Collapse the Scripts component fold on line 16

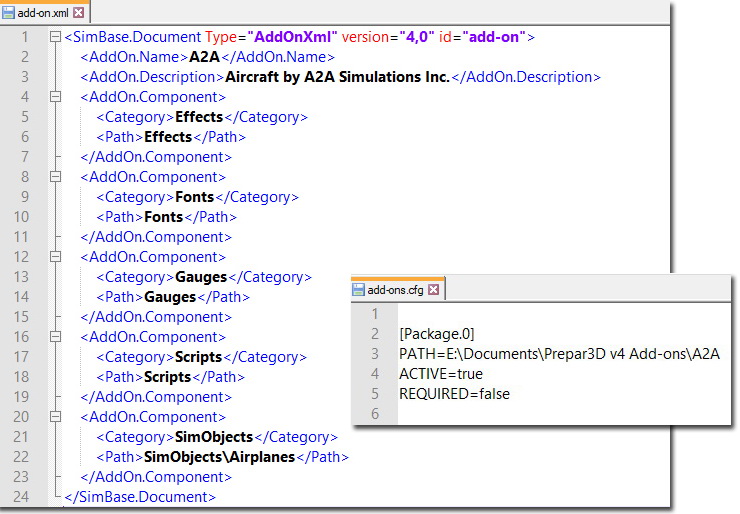coord(54,337)
